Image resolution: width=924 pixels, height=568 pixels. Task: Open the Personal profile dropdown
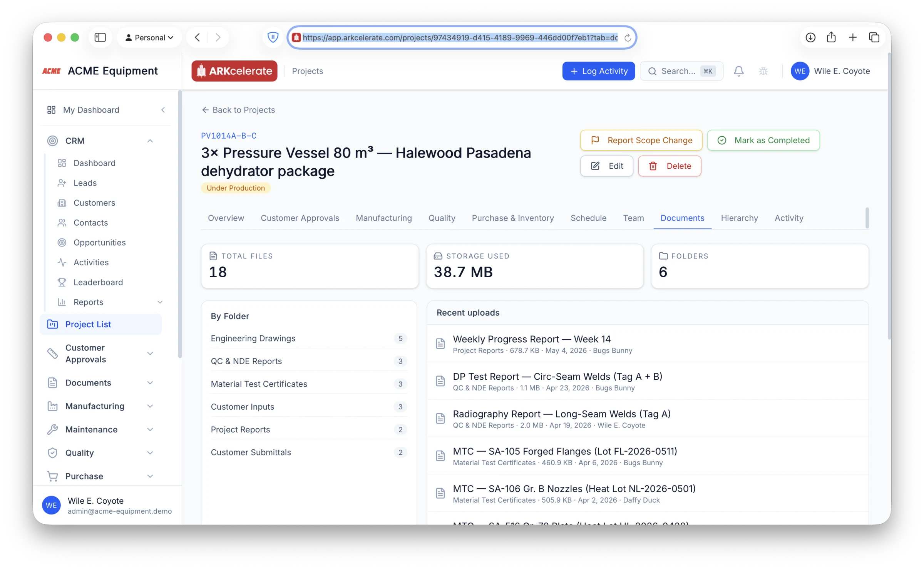click(149, 37)
